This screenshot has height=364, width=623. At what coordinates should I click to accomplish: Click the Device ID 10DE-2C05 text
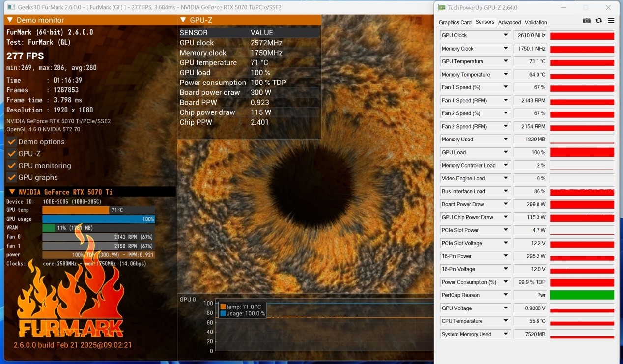[54, 201]
